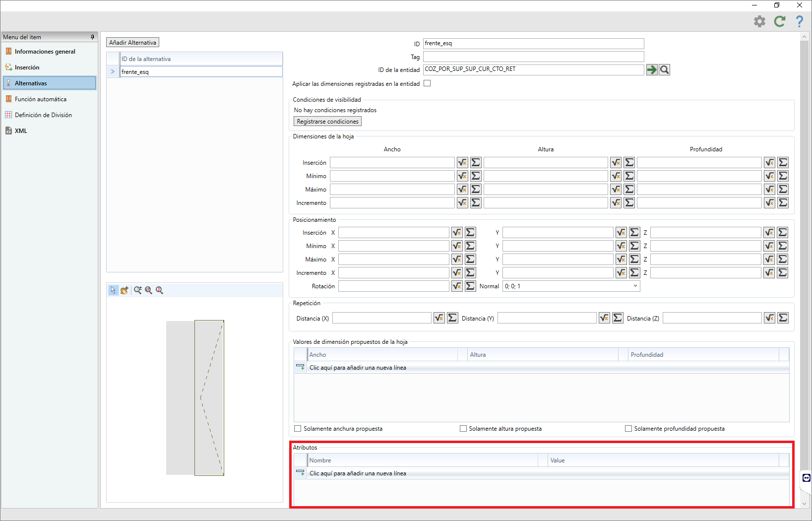Click Registrarse condiciones button
This screenshot has height=521, width=812.
327,122
